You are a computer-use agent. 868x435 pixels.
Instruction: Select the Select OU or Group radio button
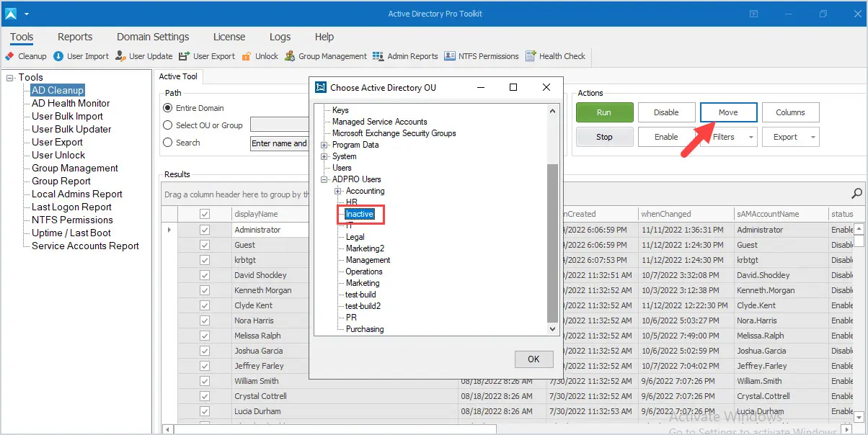click(x=169, y=125)
